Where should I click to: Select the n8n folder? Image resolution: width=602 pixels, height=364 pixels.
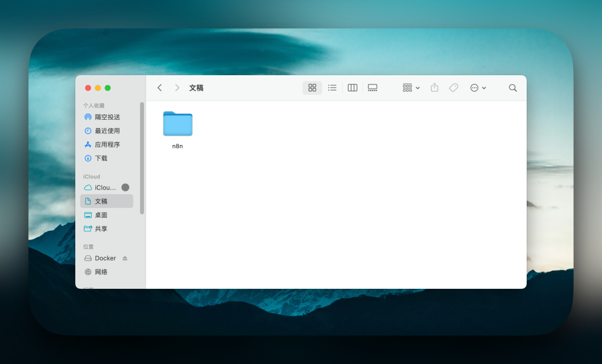(x=178, y=123)
